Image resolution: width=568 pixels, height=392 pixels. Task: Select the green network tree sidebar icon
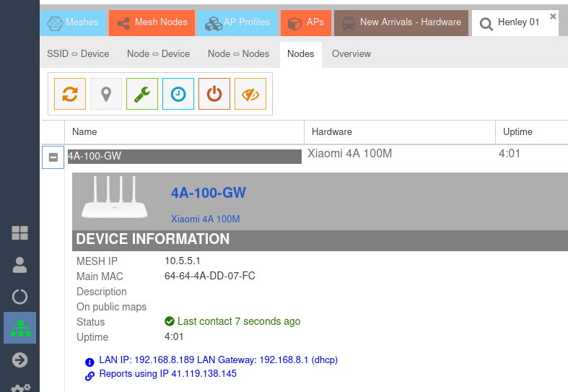pos(19,328)
